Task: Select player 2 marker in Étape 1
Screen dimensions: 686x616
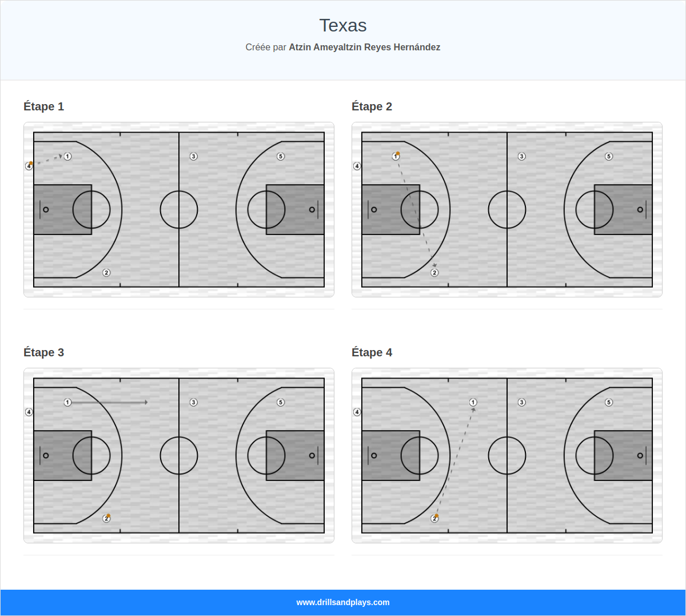Action: (105, 273)
